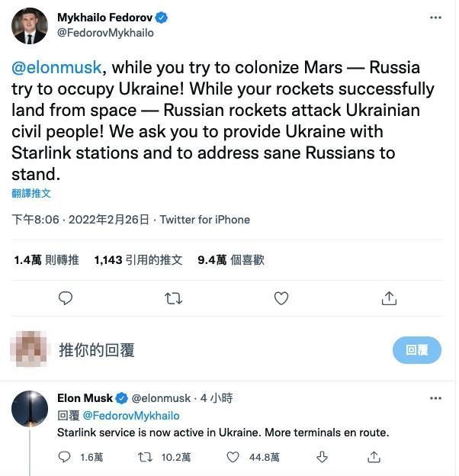Viewport: 459px width, 476px height.
Task: Like Elon Musk's Starlink reply
Action: [x=233, y=457]
